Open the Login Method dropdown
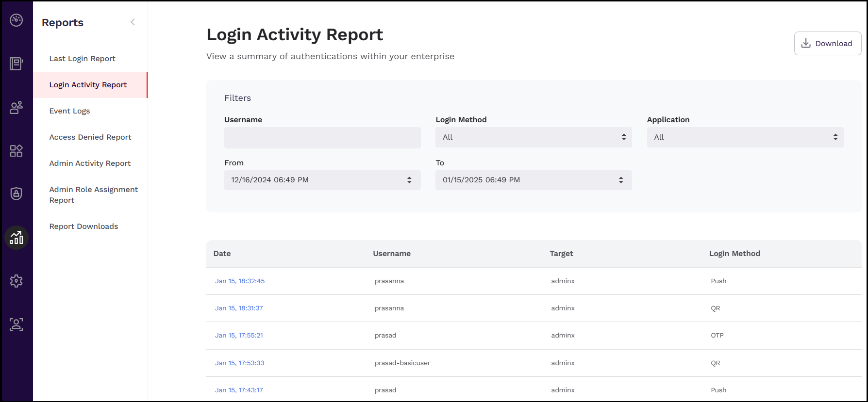The width and height of the screenshot is (868, 402). [533, 137]
